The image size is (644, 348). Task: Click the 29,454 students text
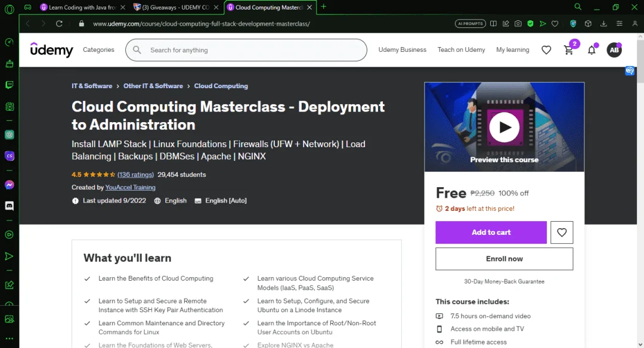pos(181,175)
